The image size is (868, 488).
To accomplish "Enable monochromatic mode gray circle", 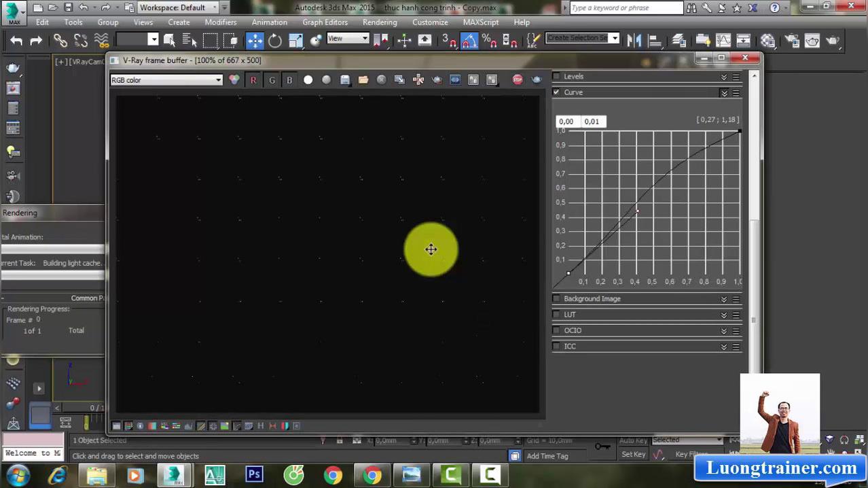I will coord(326,80).
